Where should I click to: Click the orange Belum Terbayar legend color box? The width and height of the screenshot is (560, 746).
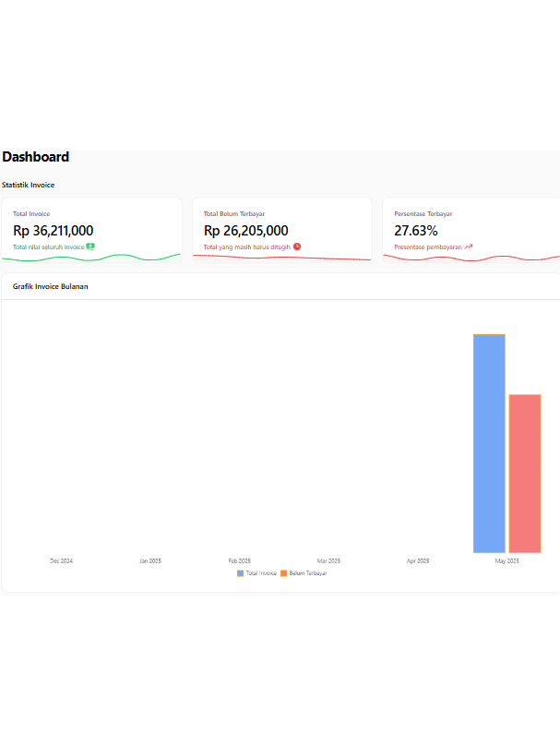[x=284, y=573]
